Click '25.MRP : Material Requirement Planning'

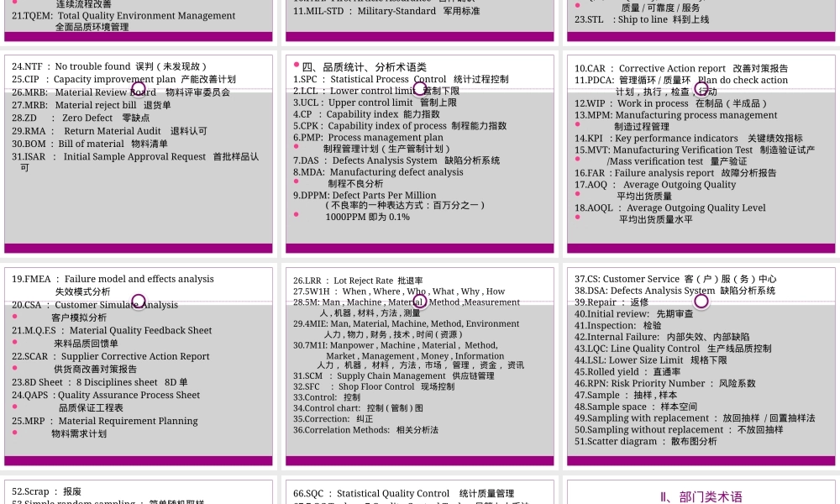click(x=105, y=421)
